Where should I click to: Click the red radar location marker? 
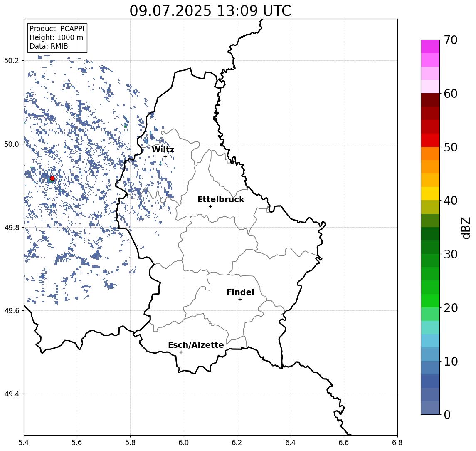click(x=52, y=178)
